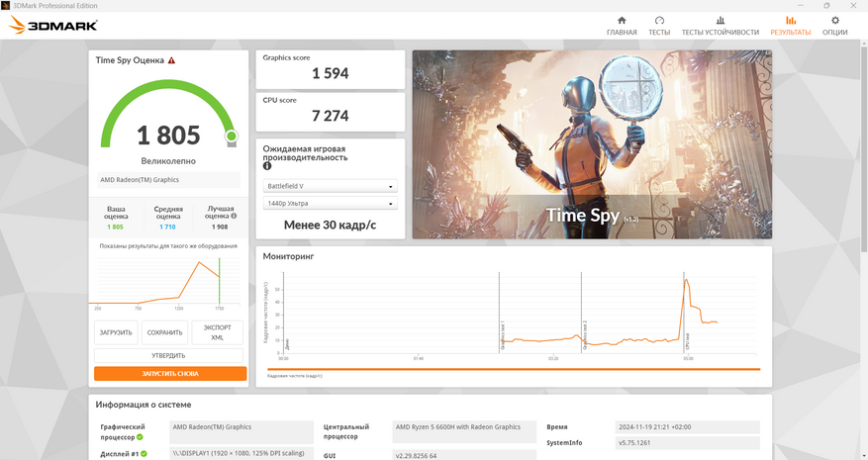Click the Экспорт XML button
This screenshot has width=868, height=460.
217,332
